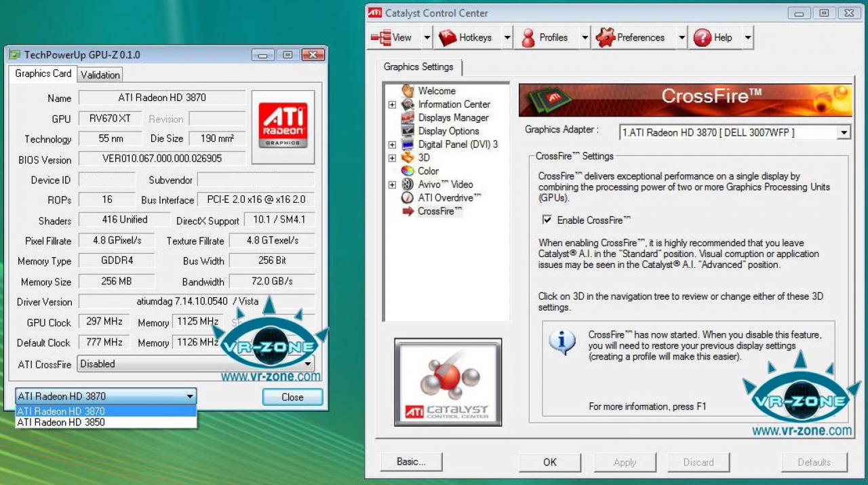The width and height of the screenshot is (868, 485).
Task: Click the info icon in CrossFire message
Action: click(x=562, y=342)
